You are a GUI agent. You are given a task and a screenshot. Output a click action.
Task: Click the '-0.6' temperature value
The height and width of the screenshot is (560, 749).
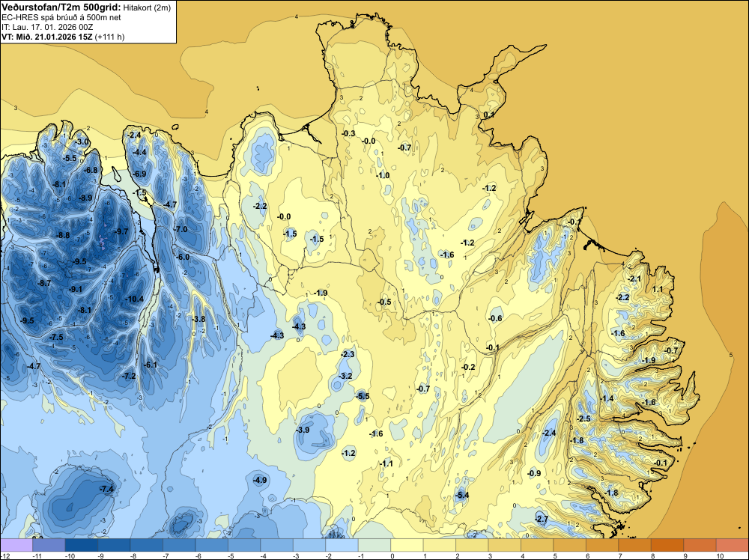495,318
